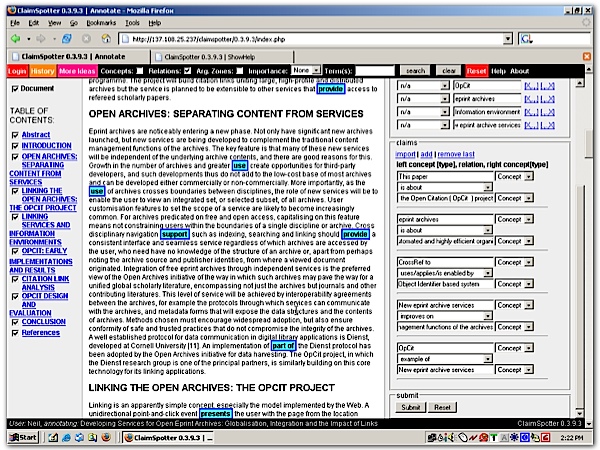Click the Stop loading icon
The image size is (600, 450).
(x=86, y=39)
